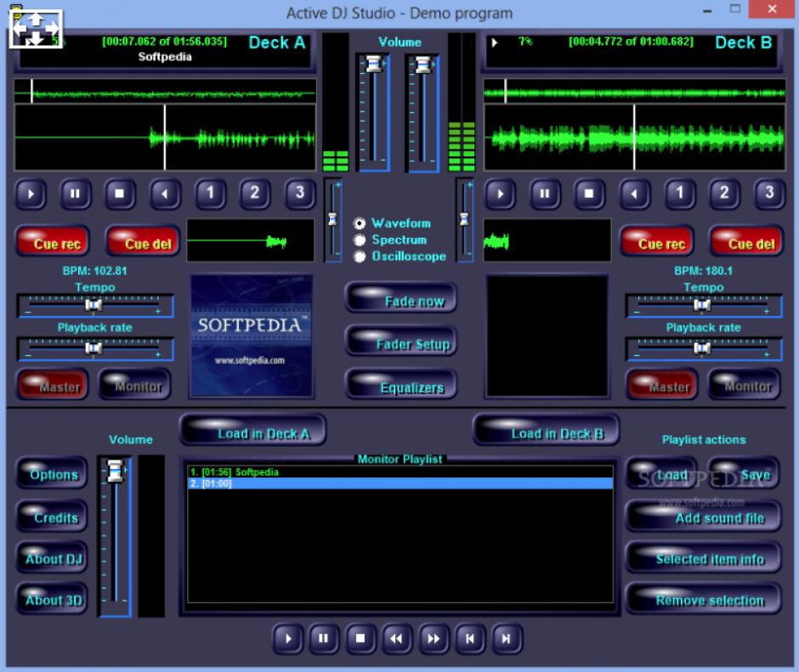The width and height of the screenshot is (799, 672).
Task: Skip to previous playlist track
Action: [x=470, y=638]
